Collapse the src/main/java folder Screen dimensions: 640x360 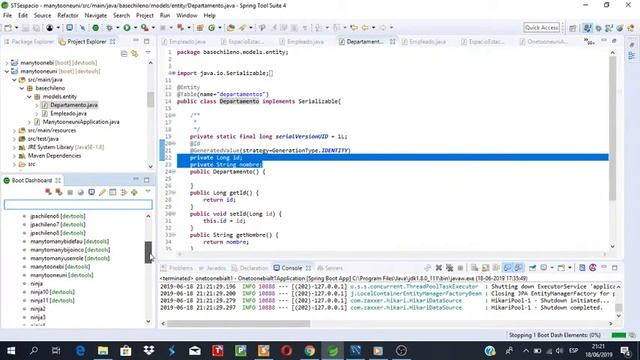click(x=14, y=80)
